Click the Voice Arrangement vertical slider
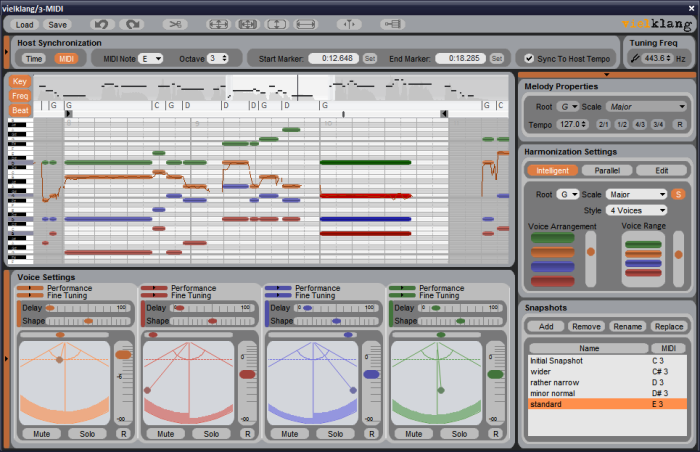This screenshot has width=700, height=452. click(x=591, y=259)
